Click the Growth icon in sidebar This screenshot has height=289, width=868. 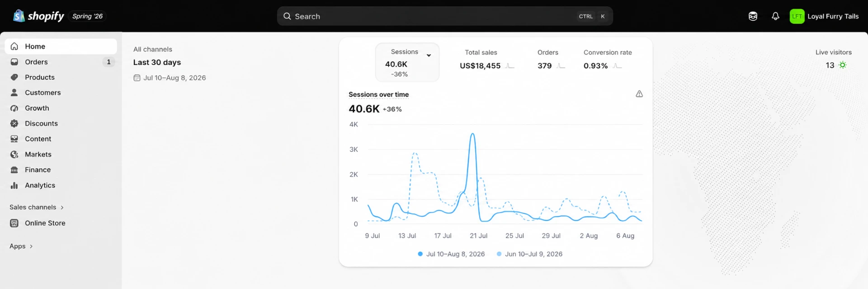point(14,108)
